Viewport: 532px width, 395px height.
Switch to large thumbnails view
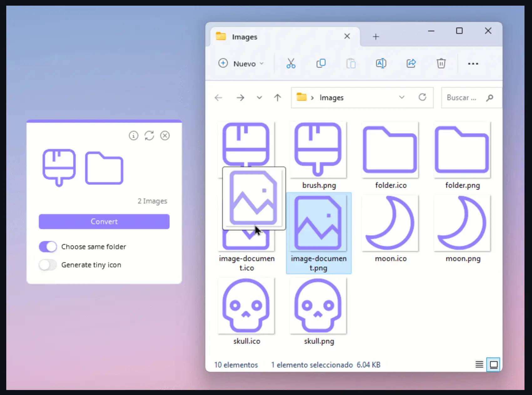click(x=494, y=365)
